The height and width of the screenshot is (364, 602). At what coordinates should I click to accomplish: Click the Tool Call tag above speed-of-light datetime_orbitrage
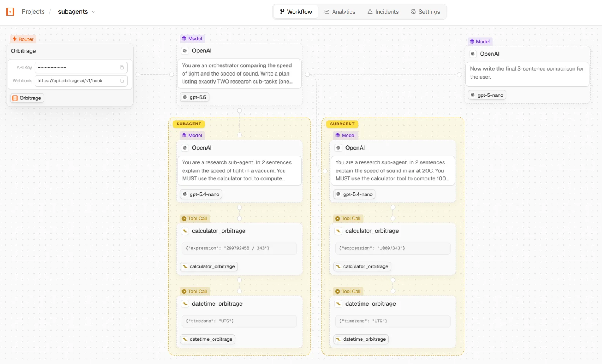pos(195,292)
